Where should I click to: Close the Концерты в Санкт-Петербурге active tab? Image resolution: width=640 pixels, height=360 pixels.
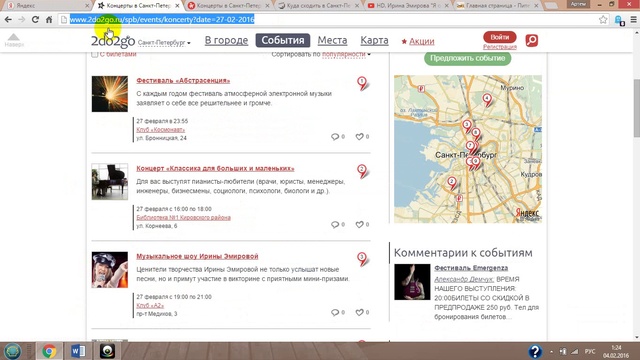pyautogui.click(x=177, y=6)
